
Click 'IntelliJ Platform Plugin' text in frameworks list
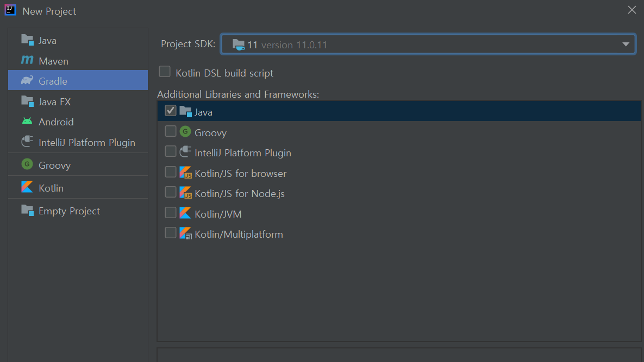[243, 153]
